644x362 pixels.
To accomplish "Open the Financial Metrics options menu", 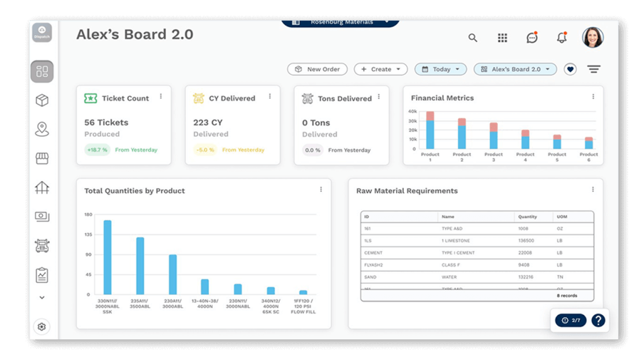I will 592,97.
